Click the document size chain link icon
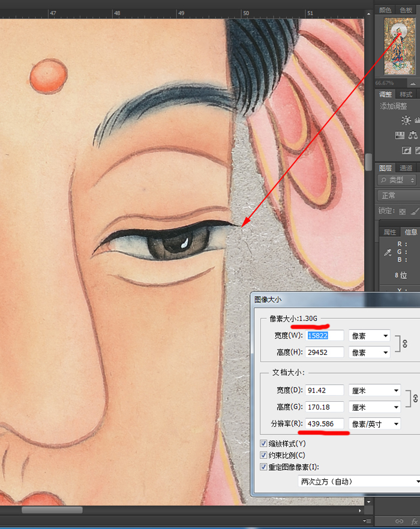This screenshot has width=420, height=529. click(x=415, y=399)
